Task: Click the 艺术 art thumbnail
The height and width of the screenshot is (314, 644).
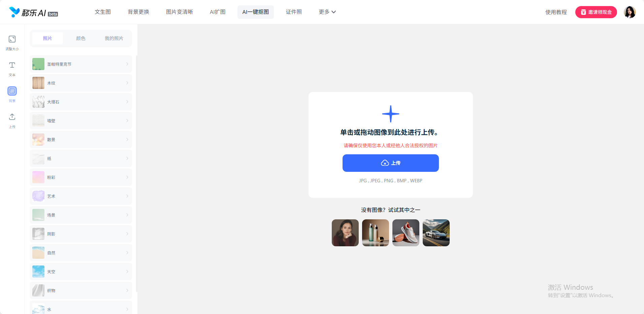Action: click(x=38, y=196)
